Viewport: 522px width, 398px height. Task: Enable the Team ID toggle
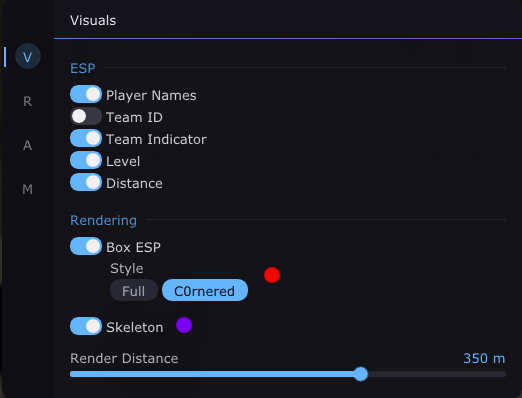pyautogui.click(x=86, y=116)
